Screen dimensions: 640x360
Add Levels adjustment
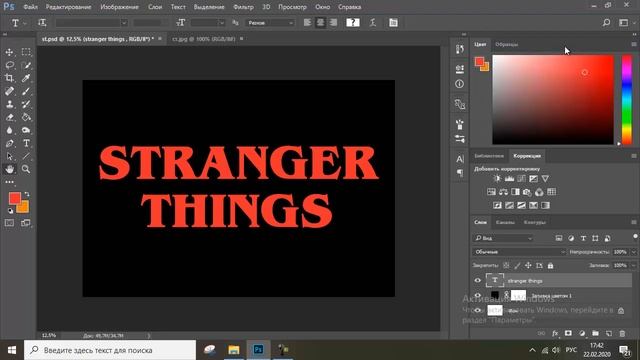click(509, 179)
